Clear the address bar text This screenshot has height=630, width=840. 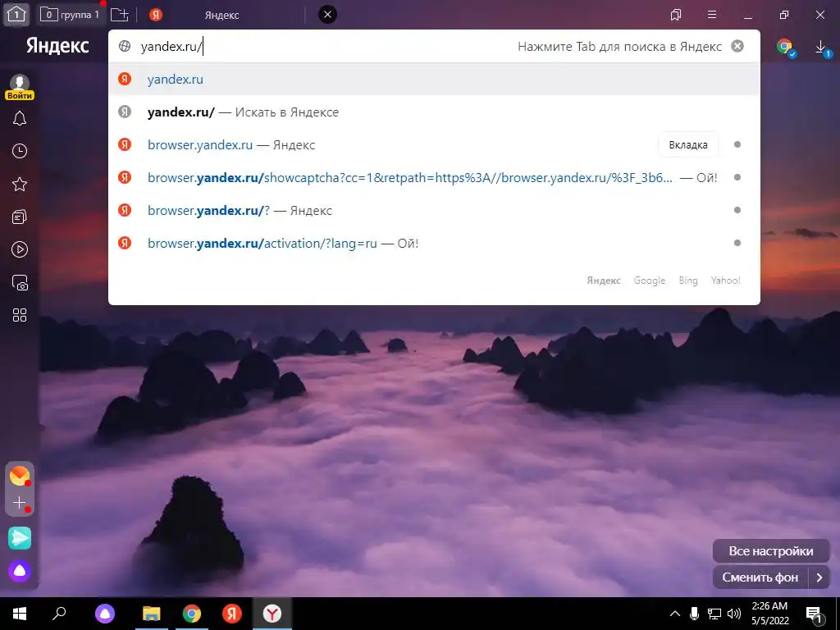pyautogui.click(x=737, y=46)
